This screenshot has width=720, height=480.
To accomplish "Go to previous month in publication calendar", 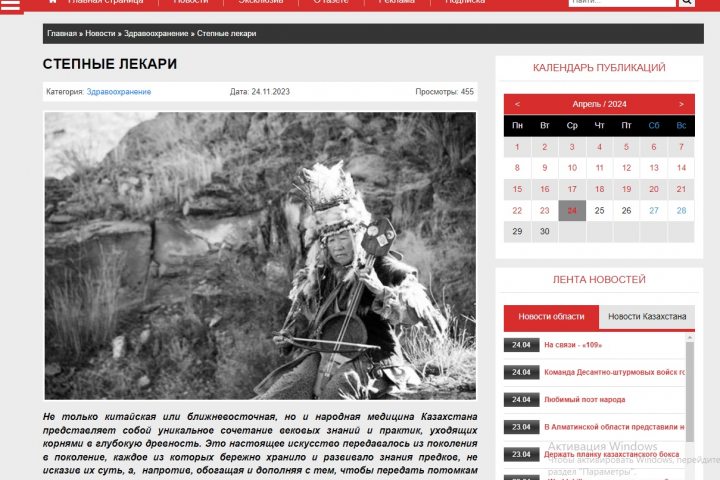I will point(518,104).
